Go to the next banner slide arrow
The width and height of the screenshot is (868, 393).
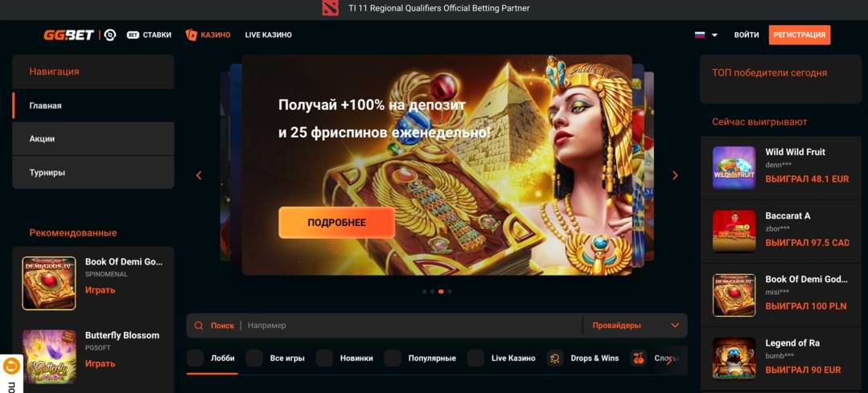pos(675,175)
